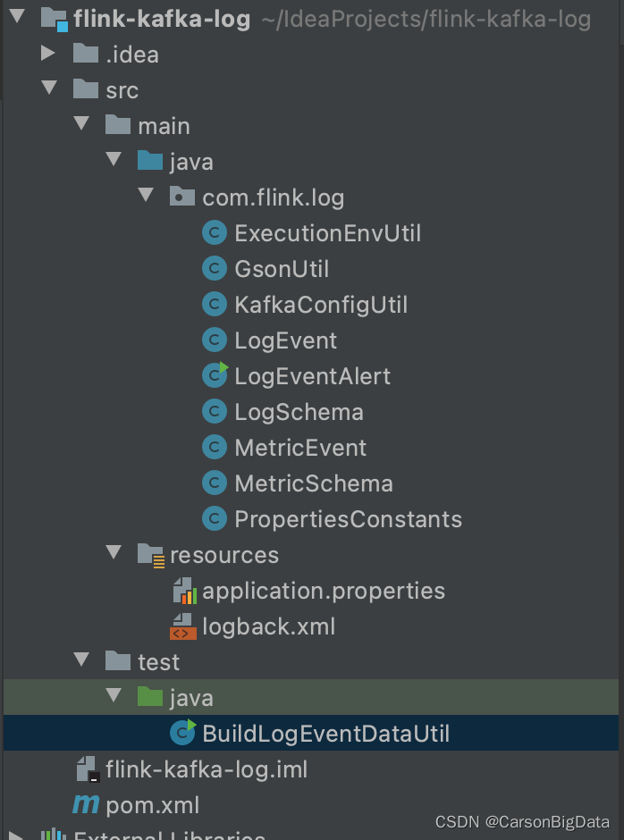
Task: Collapse the test folder arrow
Action: [x=81, y=659]
